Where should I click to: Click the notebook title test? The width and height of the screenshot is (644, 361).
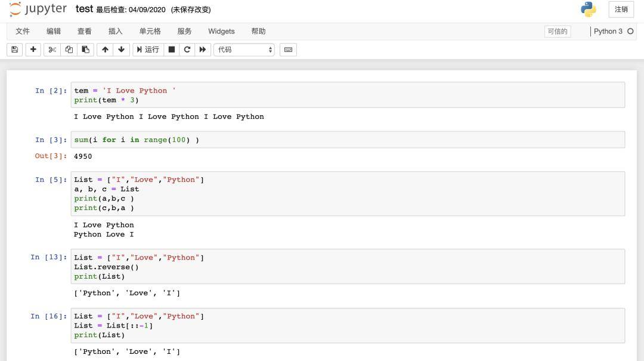(84, 9)
